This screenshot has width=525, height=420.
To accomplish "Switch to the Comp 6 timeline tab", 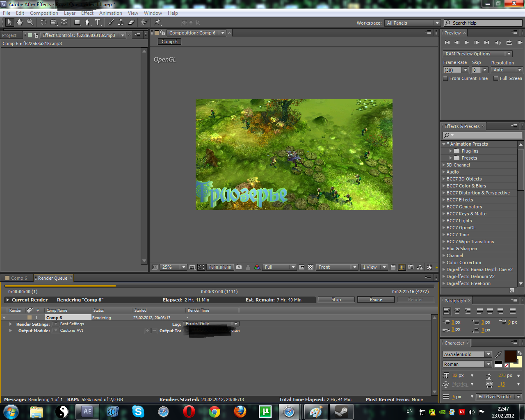I will (x=19, y=278).
